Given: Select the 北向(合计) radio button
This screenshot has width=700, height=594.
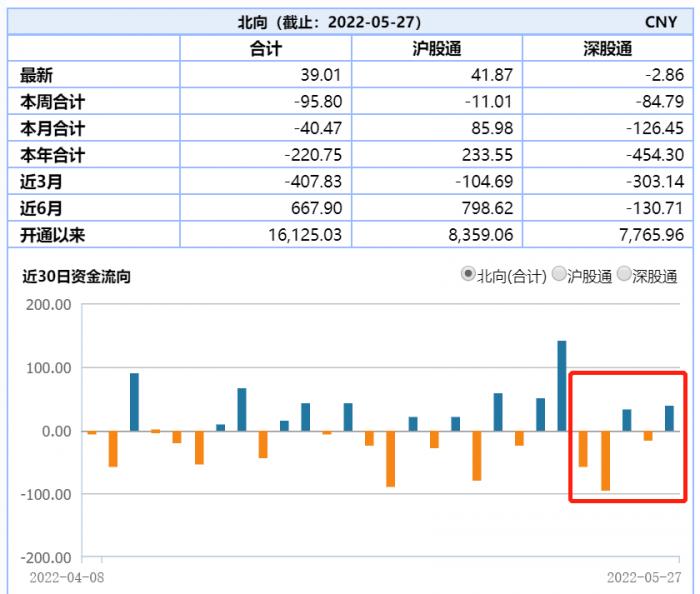Looking at the screenshot, I should [x=467, y=274].
